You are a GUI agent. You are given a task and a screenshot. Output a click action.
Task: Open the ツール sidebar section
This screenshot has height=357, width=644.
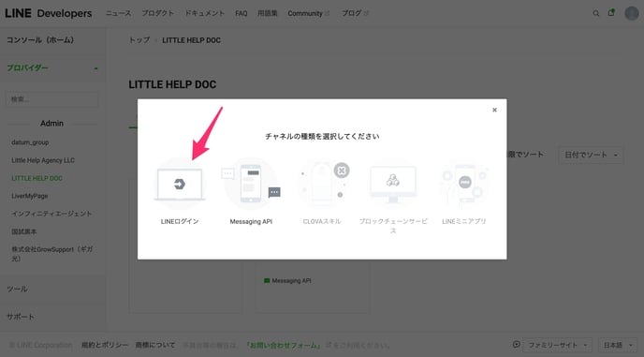17,289
